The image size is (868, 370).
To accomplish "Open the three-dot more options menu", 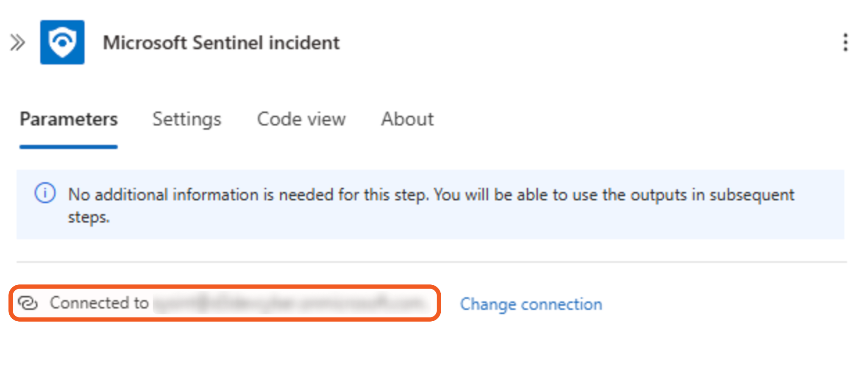I will (845, 42).
